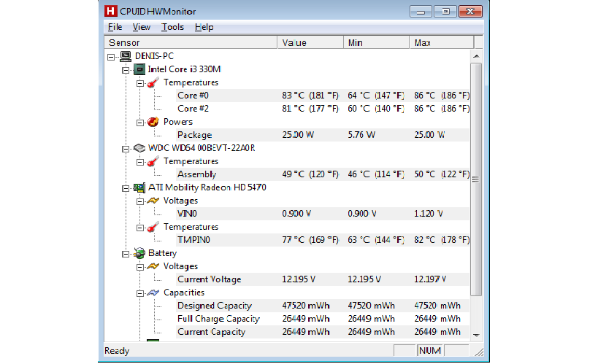The width and height of the screenshot is (598, 364).
Task: Click the DENIS-PC computer icon
Action: (x=126, y=56)
